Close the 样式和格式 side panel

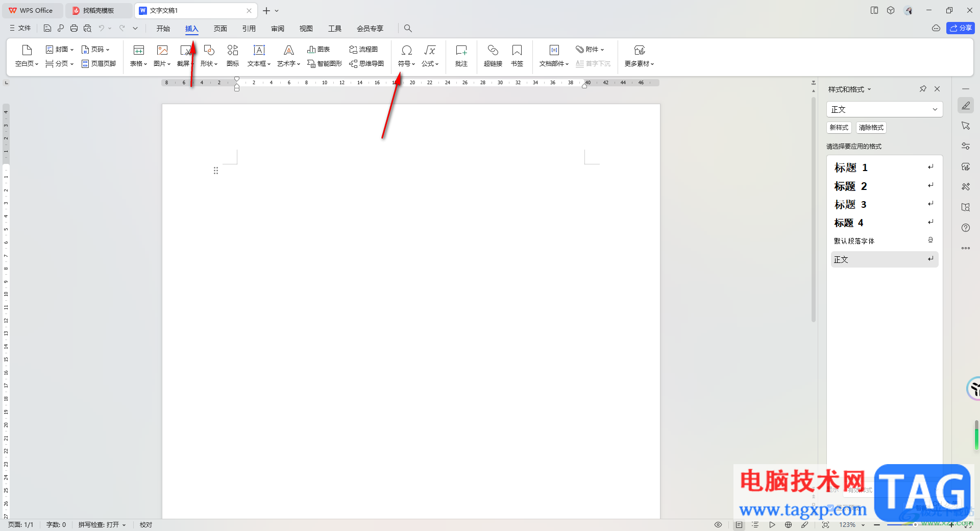pyautogui.click(x=937, y=89)
